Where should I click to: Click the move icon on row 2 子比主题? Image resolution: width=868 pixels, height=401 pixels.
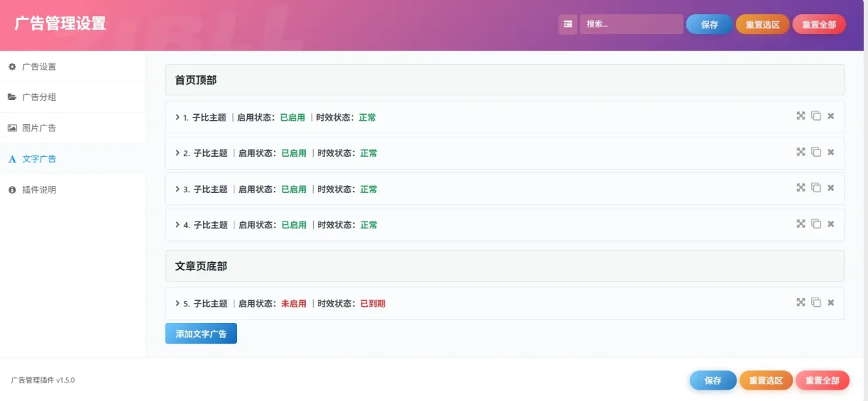coord(801,152)
